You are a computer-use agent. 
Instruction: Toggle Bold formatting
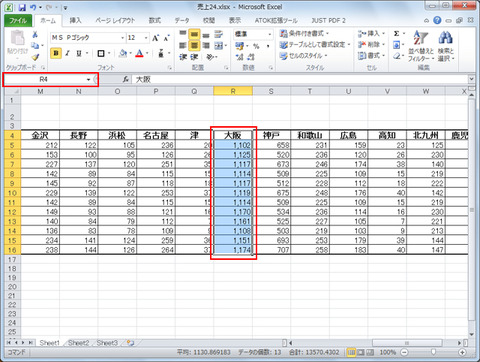coord(56,53)
